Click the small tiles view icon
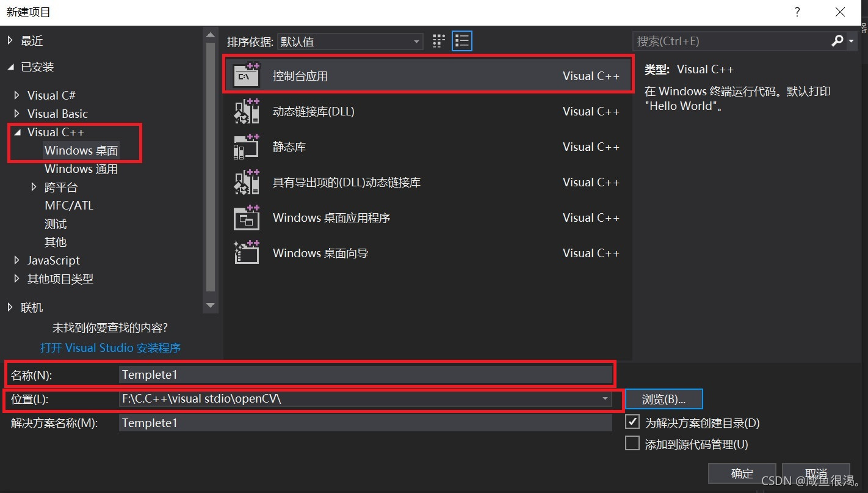Viewport: 868px width, 493px height. pyautogui.click(x=438, y=40)
